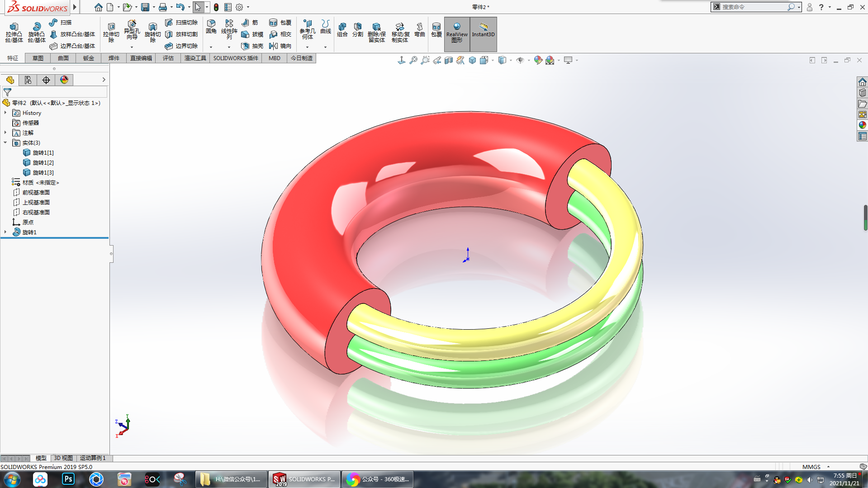The width and height of the screenshot is (868, 488).
Task: Click the 镜向 mirror tool
Action: [280, 46]
